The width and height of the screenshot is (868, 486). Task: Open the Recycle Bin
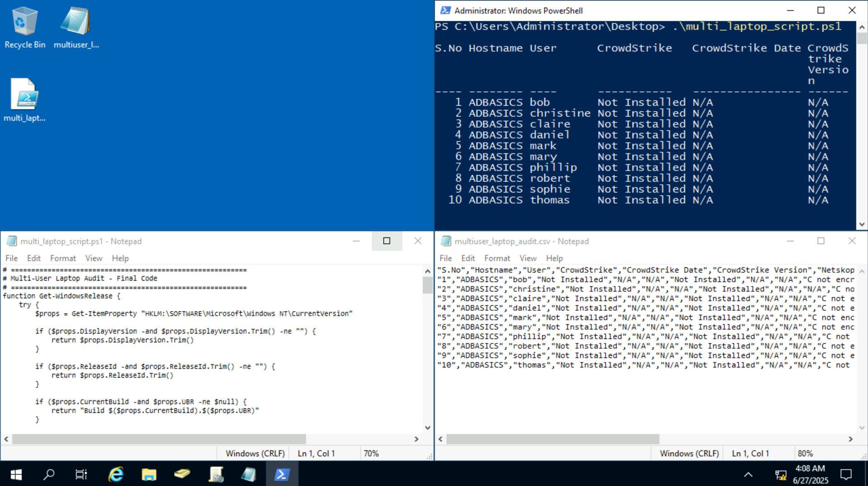tap(24, 25)
